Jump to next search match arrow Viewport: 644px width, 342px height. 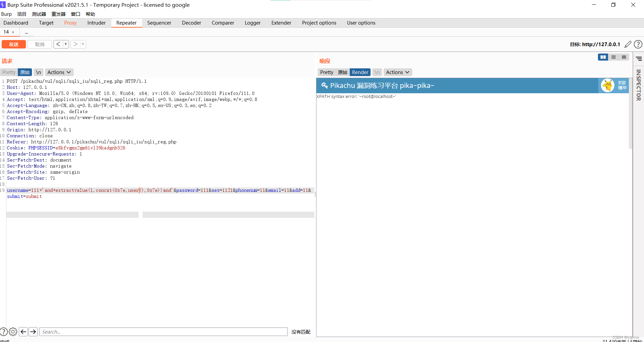(33, 332)
